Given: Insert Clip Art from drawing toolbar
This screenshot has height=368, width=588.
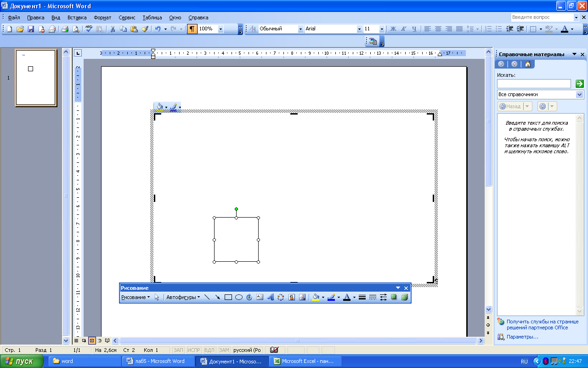Looking at the screenshot, I should tap(292, 297).
